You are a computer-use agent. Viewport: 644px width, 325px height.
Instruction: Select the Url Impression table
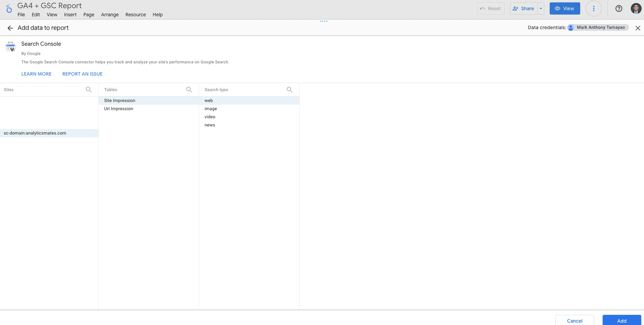[x=149, y=109]
